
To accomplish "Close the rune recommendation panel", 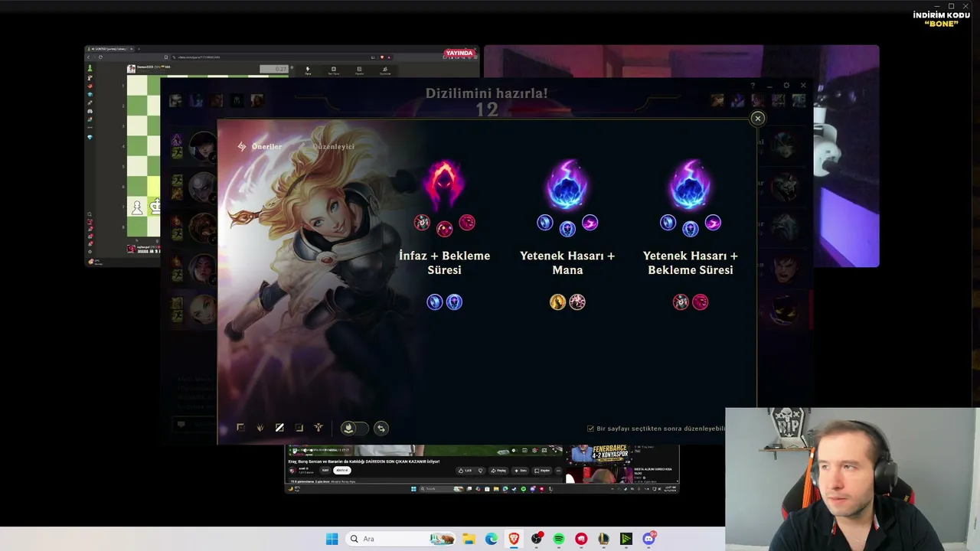I will click(757, 118).
